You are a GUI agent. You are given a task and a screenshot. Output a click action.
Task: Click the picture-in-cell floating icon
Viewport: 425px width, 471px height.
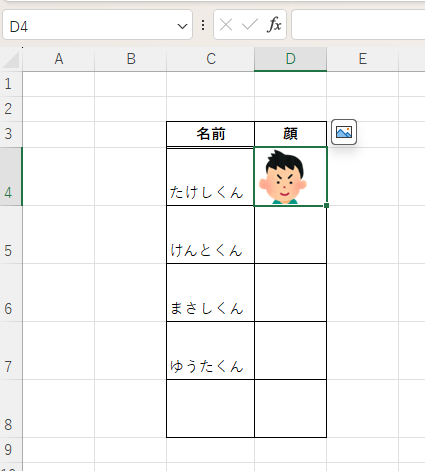tap(344, 132)
